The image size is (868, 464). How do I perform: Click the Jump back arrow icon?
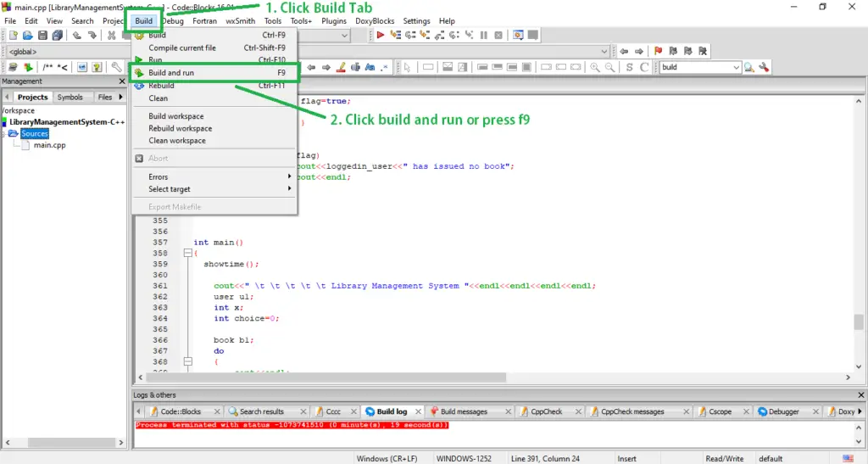(x=625, y=51)
